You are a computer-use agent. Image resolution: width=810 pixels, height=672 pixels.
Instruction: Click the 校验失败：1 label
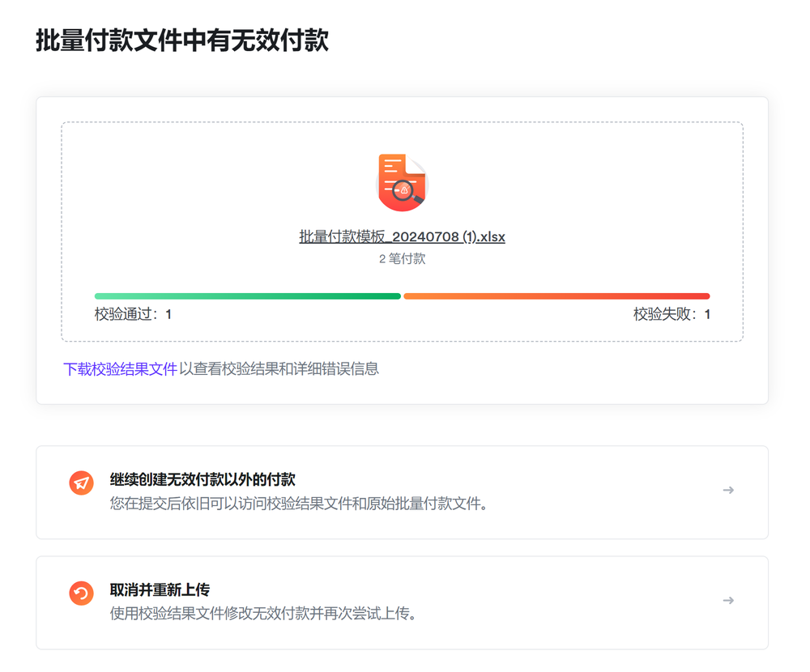671,314
